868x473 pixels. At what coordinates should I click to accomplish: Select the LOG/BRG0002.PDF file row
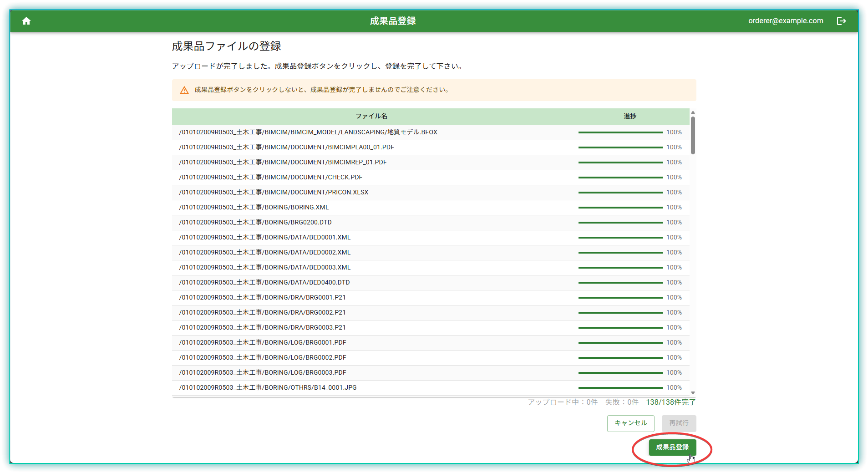click(431, 358)
